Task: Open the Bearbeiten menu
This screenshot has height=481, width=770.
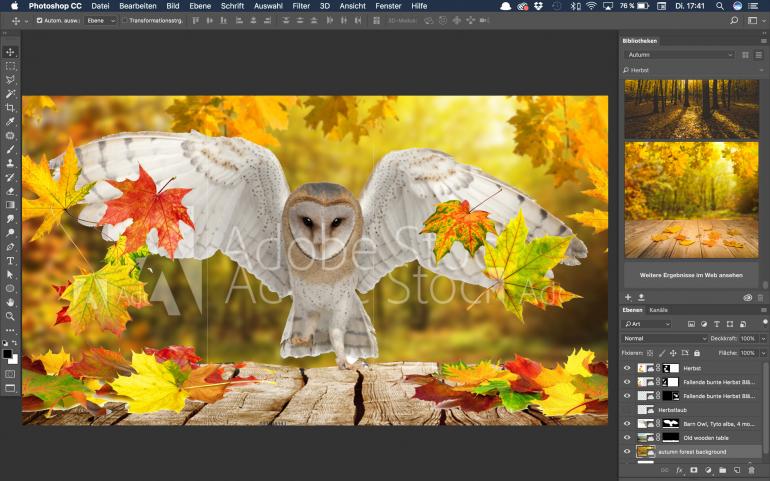Action: [x=138, y=6]
